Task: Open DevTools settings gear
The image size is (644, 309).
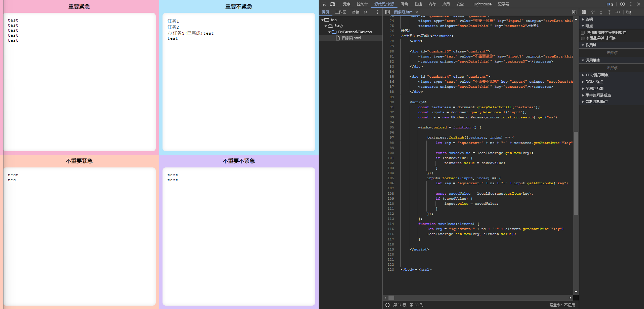Action: (x=622, y=4)
